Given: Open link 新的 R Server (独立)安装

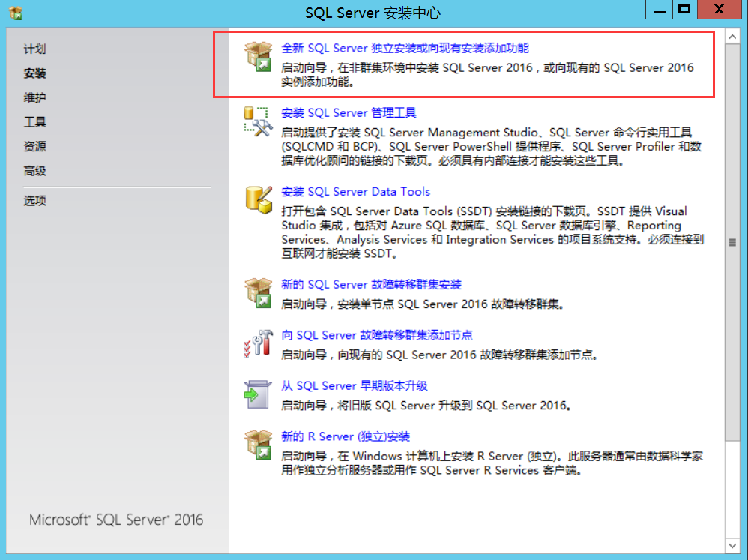Looking at the screenshot, I should [346, 436].
